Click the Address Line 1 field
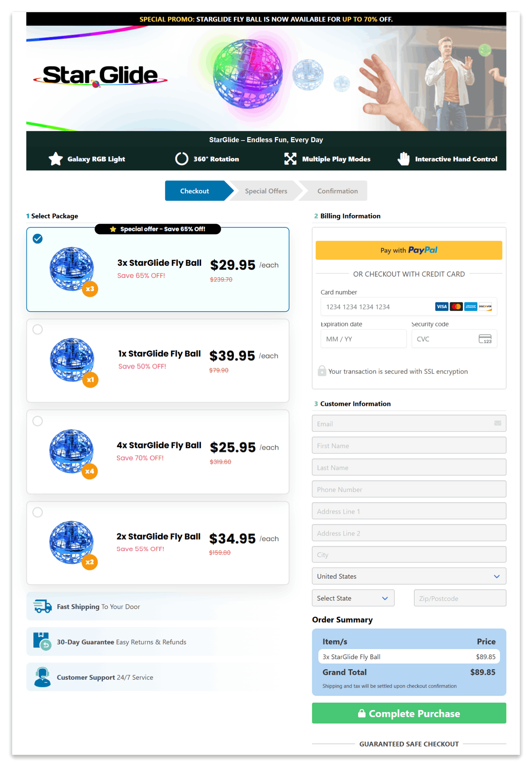Viewport: 532px width, 767px height. tap(409, 511)
